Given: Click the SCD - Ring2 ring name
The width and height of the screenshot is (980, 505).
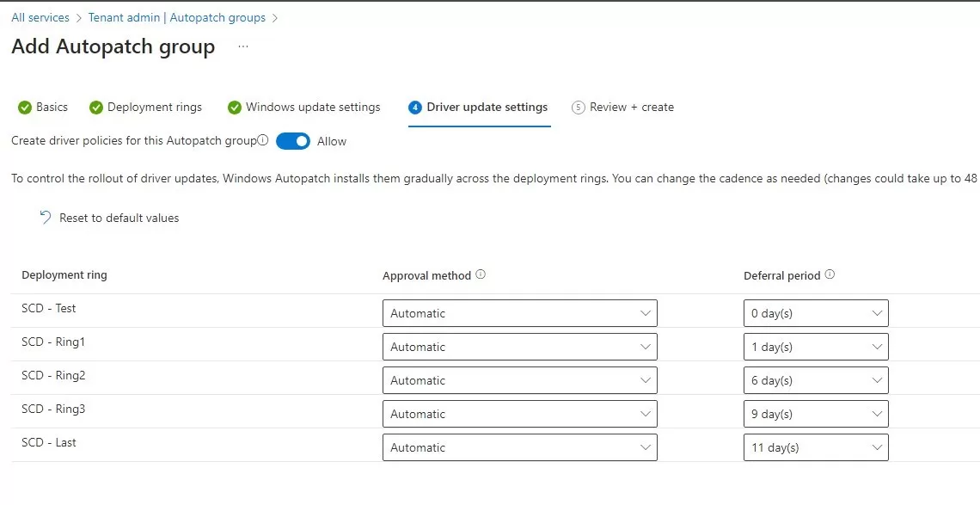Looking at the screenshot, I should [53, 375].
